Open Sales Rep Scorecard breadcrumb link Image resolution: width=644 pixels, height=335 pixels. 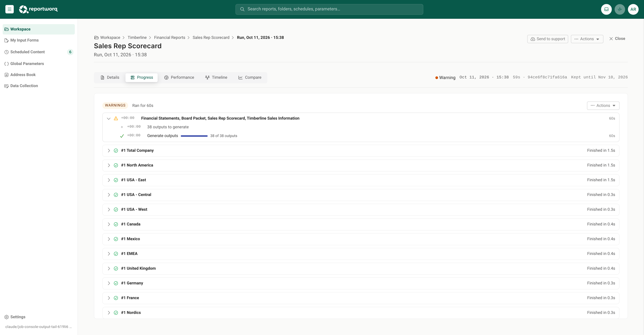point(211,38)
